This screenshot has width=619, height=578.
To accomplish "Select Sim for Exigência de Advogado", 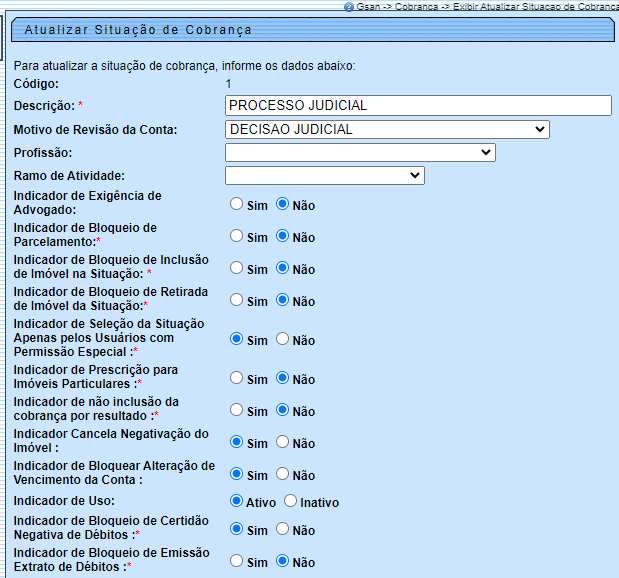I will tap(236, 204).
